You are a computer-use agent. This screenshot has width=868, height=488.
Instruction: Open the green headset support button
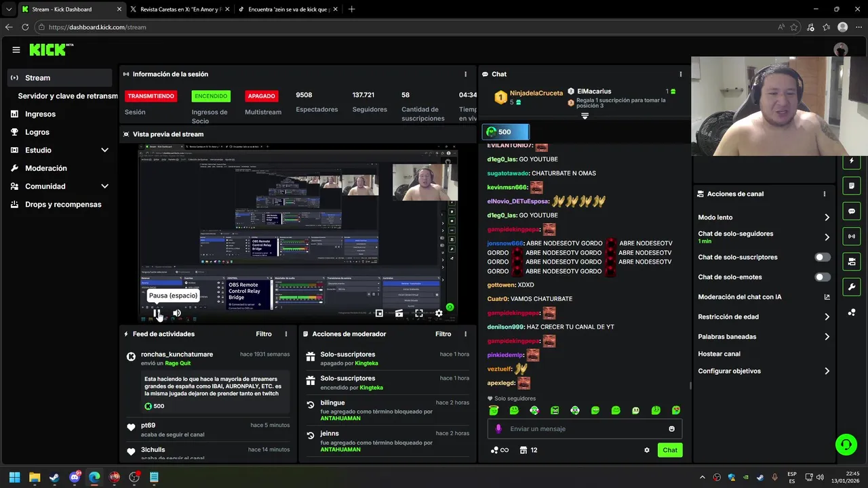(x=846, y=445)
